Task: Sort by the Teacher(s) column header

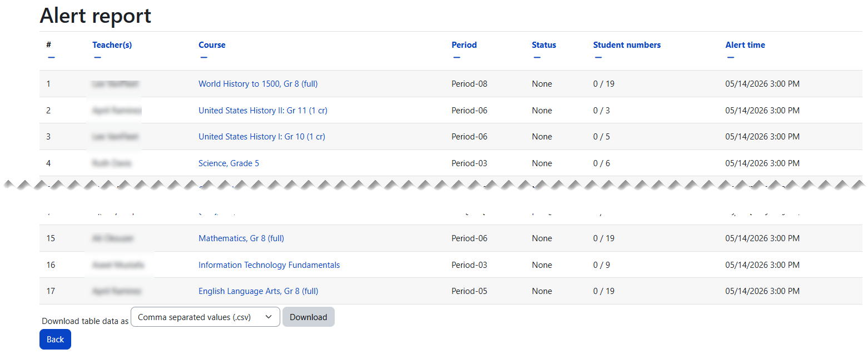Action: 112,45
